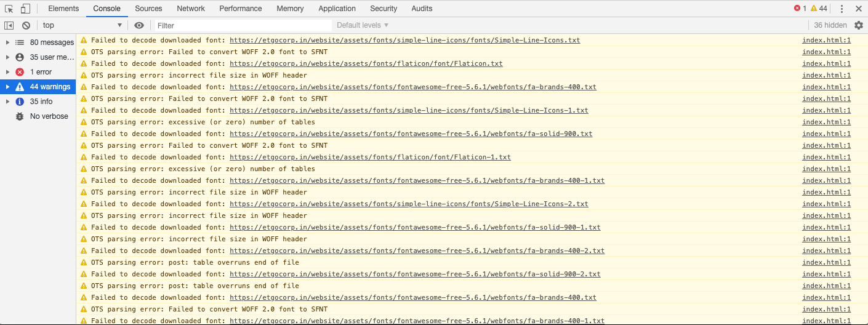Expand the 44 warnings group arrow

(7, 87)
